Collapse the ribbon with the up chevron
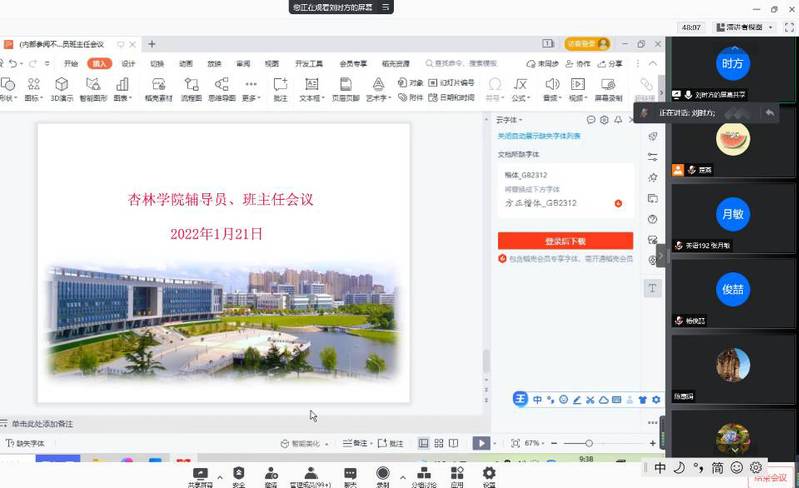 [x=653, y=63]
